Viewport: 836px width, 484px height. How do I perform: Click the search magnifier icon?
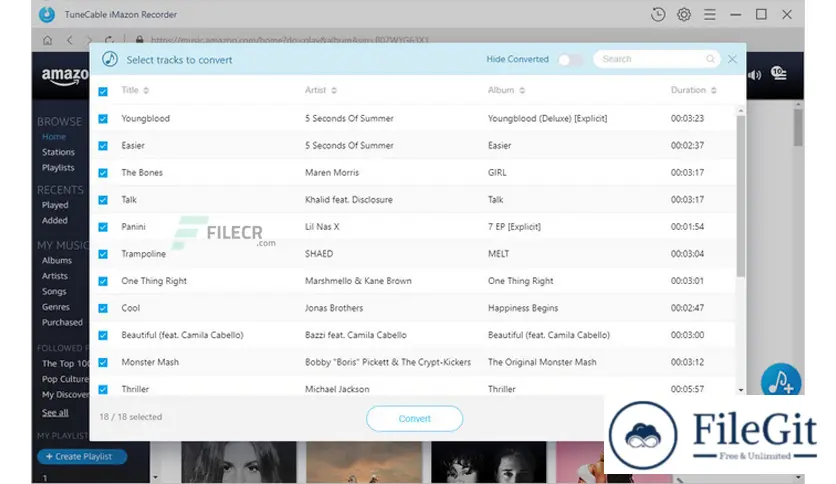(x=710, y=59)
